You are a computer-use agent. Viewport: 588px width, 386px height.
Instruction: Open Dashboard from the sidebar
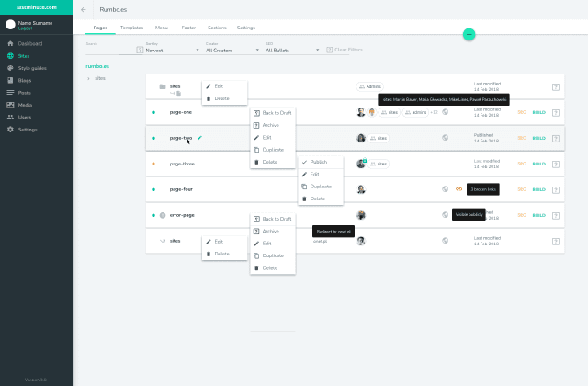(30, 43)
